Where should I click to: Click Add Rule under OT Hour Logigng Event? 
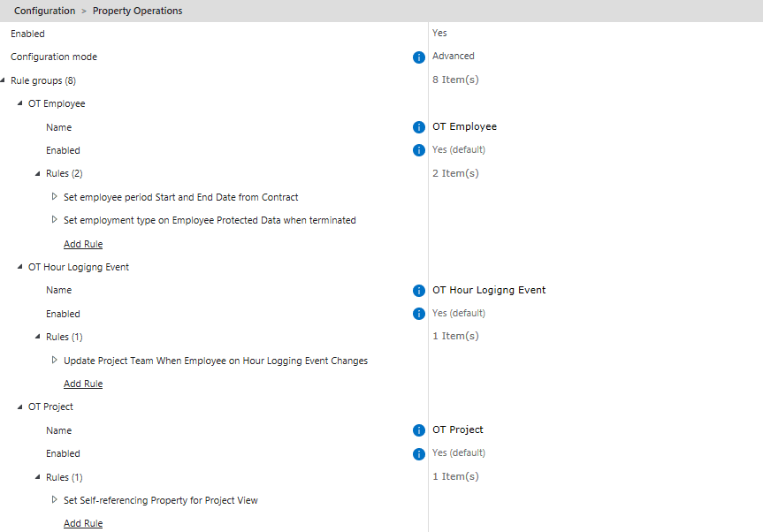tap(83, 384)
